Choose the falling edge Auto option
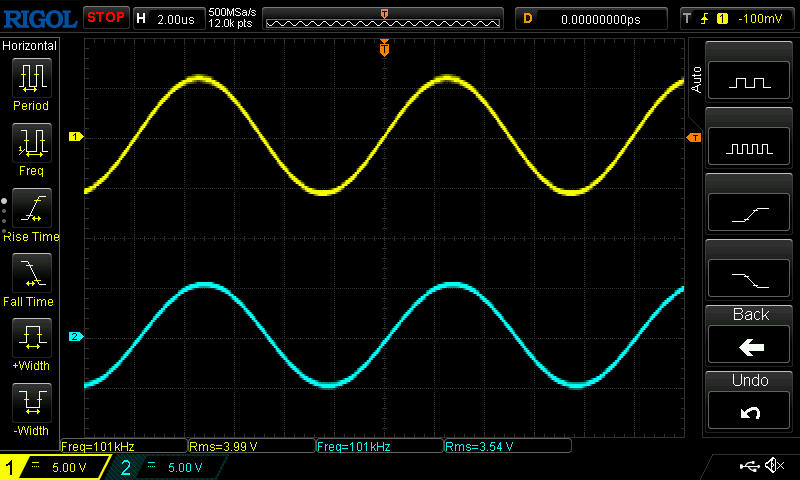This screenshot has height=480, width=800. coord(749,279)
